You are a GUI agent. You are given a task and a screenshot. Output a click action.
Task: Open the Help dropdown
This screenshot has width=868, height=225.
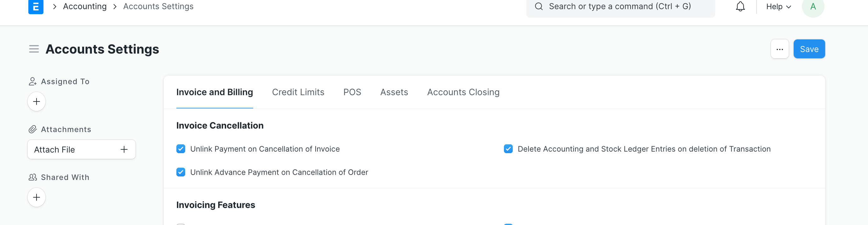point(778,6)
